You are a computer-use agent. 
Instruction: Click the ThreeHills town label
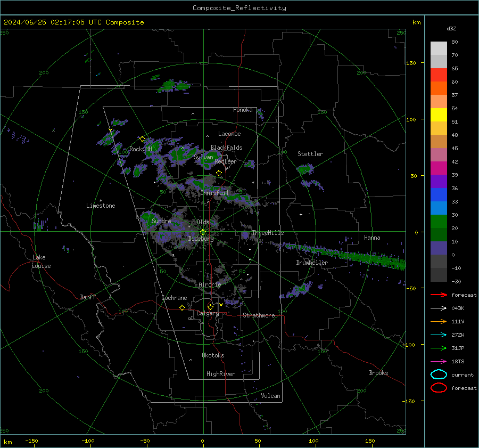[x=268, y=233]
